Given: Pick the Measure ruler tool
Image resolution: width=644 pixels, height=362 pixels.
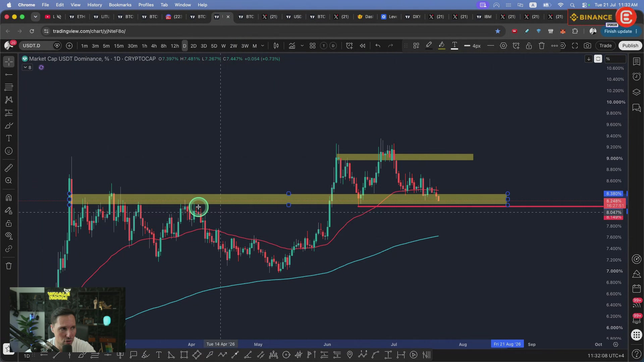Looking at the screenshot, I should click(x=9, y=168).
